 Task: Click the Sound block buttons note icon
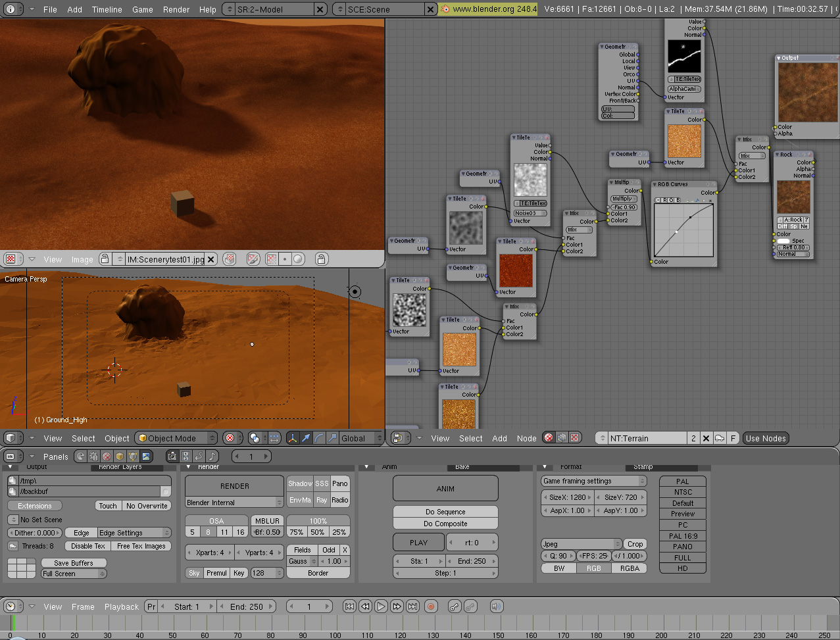(212, 456)
